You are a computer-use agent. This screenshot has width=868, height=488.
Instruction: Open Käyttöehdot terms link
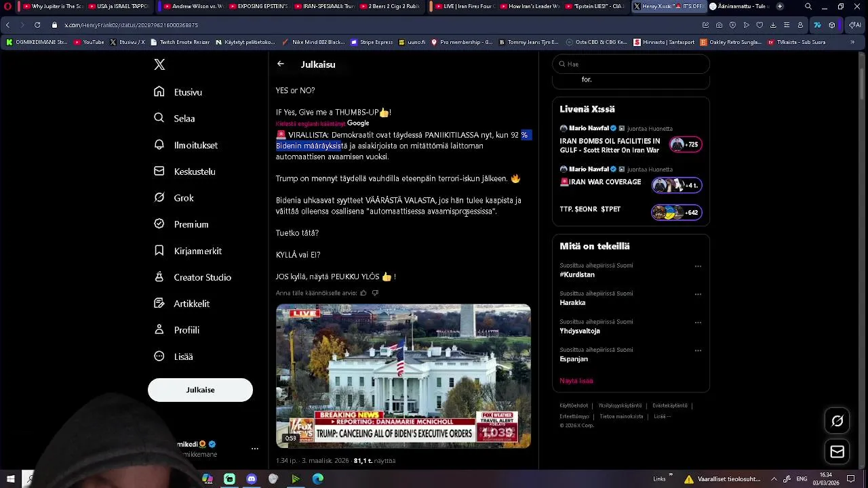pos(574,405)
